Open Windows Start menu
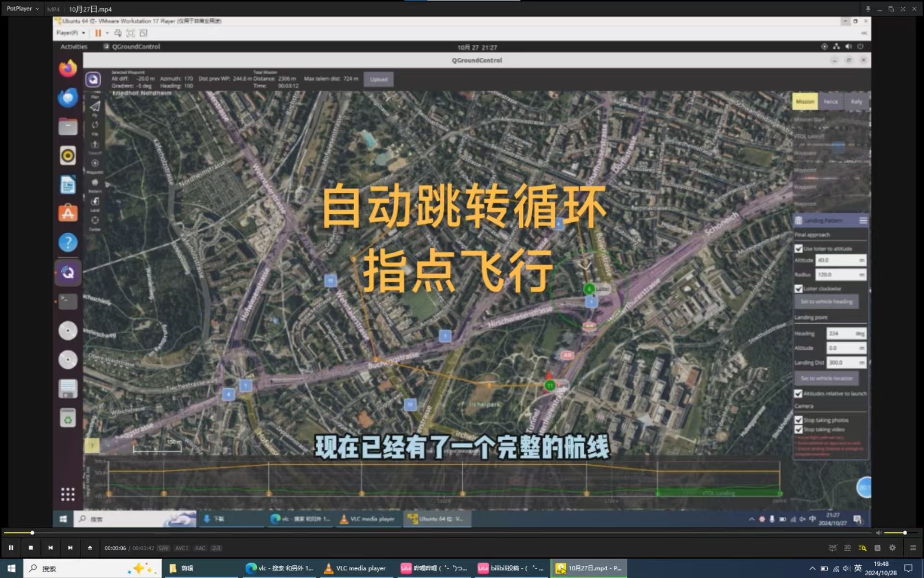The image size is (924, 578). [x=11, y=568]
